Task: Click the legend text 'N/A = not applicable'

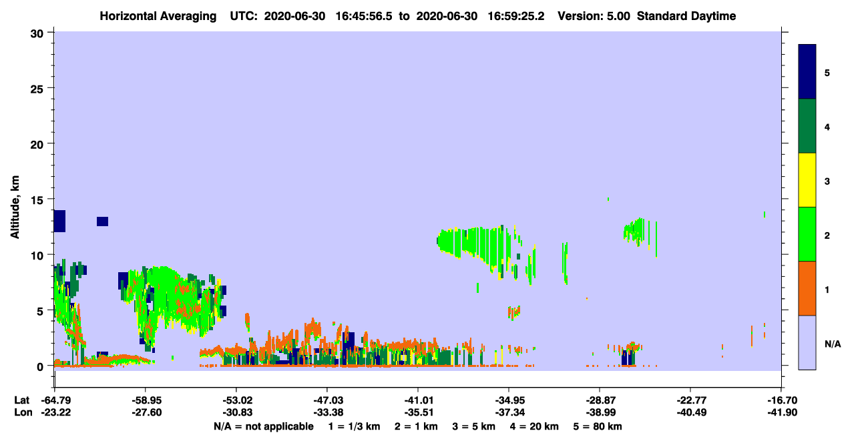Action: (x=263, y=426)
